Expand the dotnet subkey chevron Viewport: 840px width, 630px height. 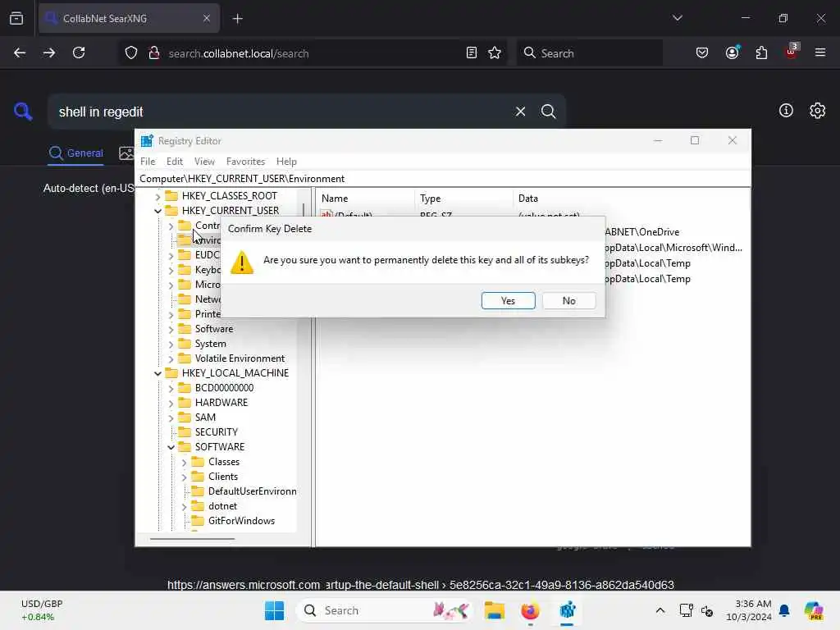[184, 506]
